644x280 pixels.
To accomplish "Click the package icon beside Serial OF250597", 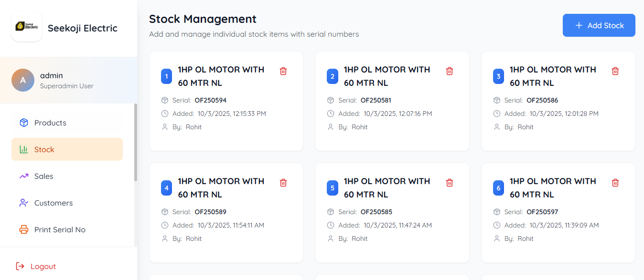I will coord(497,212).
